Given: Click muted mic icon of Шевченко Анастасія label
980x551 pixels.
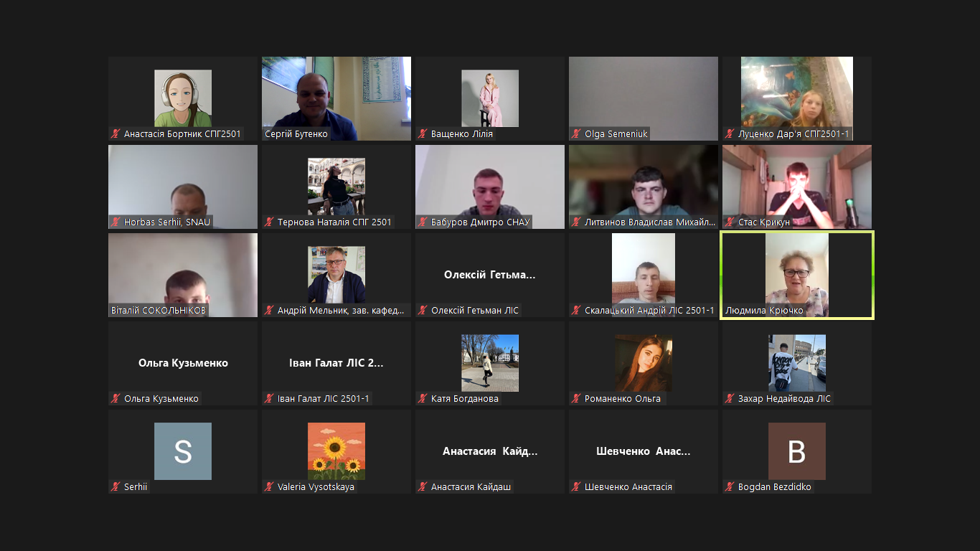Looking at the screenshot, I should 576,487.
